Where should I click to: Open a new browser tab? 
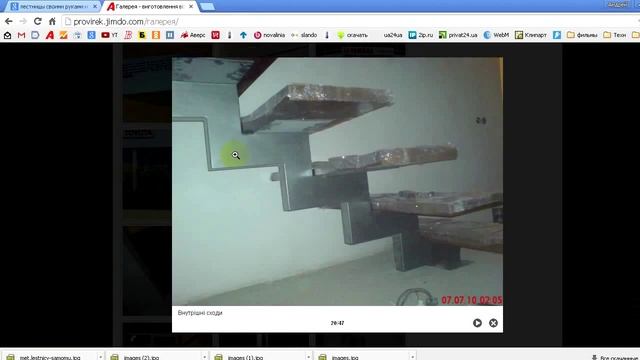(x=207, y=7)
